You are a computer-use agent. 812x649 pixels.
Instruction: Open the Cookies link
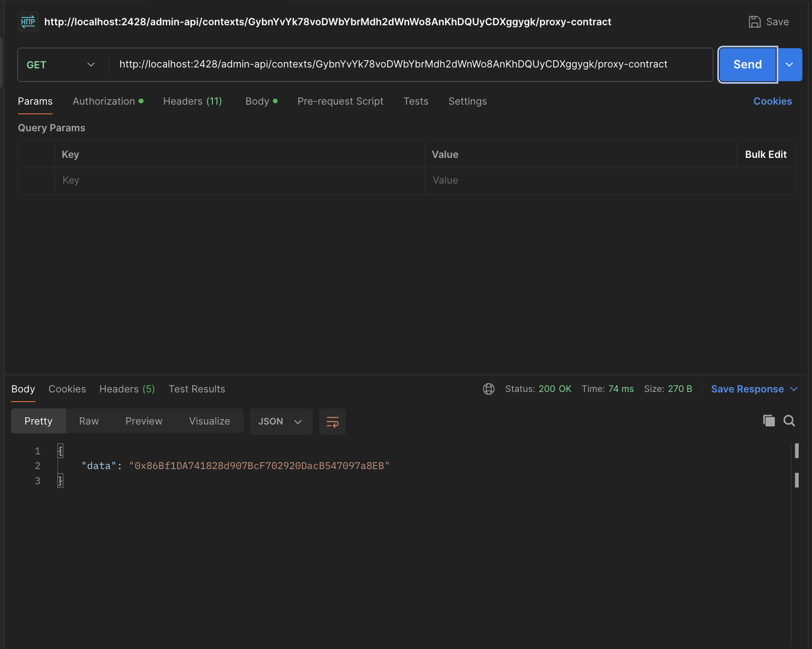click(x=773, y=101)
